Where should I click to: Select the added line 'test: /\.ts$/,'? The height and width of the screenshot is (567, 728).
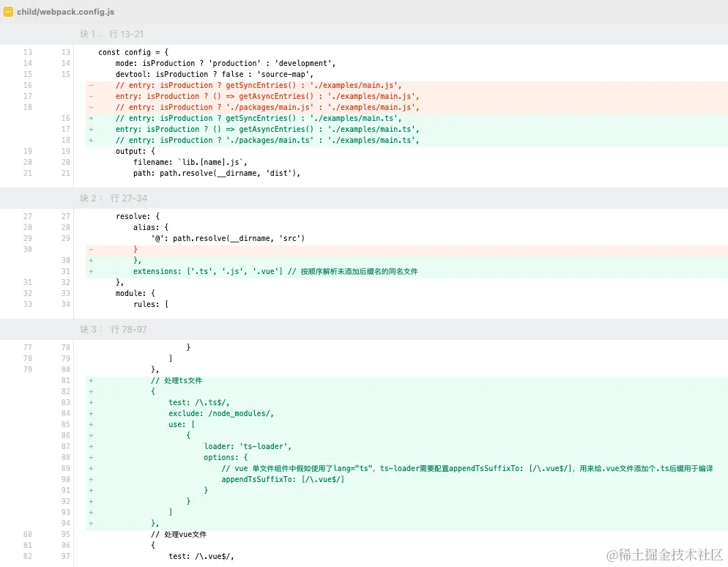[x=199, y=403]
